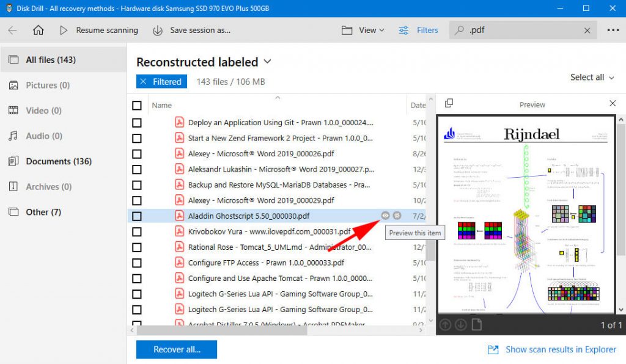Expand the Reconstructed labeled dropdown
Screen dimensions: 626x364
tap(267, 62)
